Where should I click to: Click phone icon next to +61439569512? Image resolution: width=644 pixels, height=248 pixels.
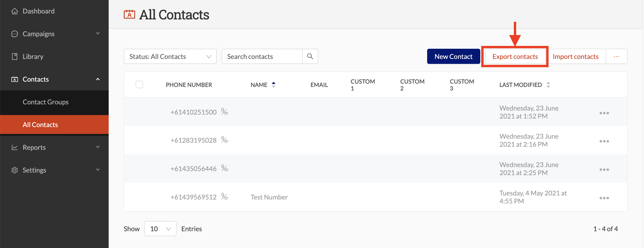click(224, 196)
